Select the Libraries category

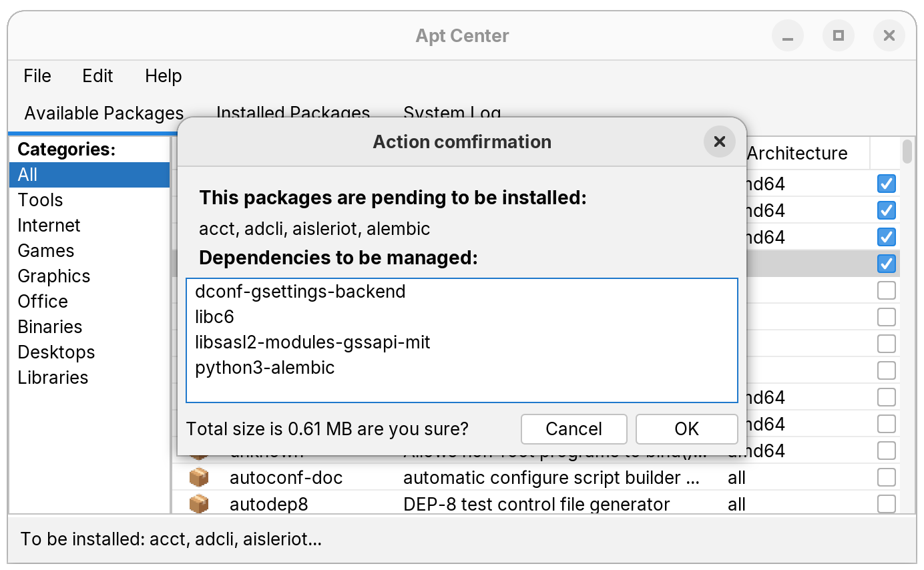pyautogui.click(x=53, y=377)
